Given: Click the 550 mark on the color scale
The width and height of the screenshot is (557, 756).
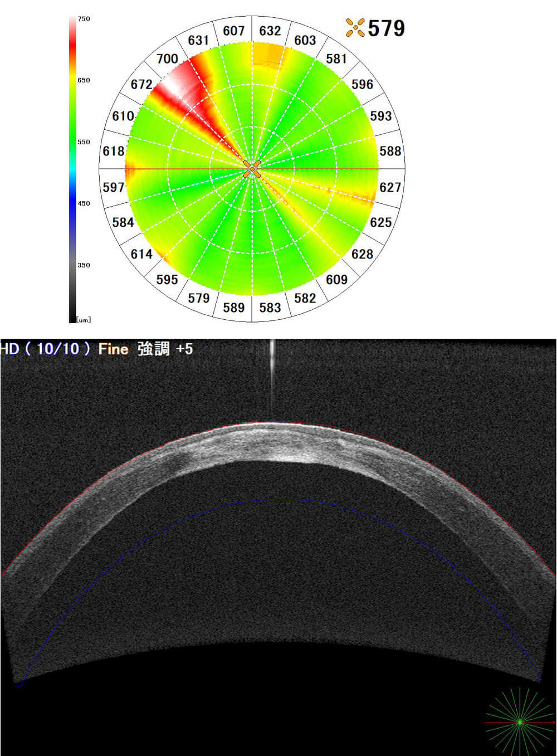Looking at the screenshot, I should point(83,142).
